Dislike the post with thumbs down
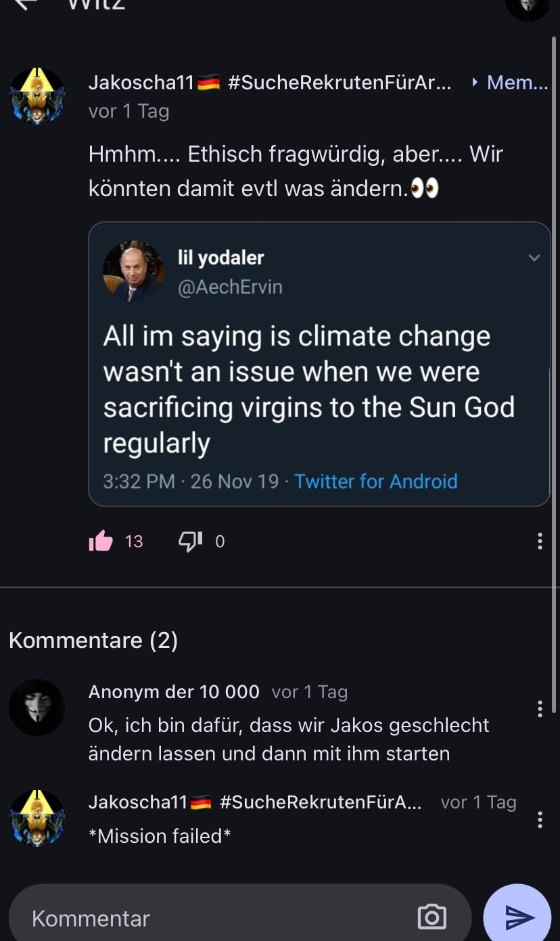The width and height of the screenshot is (560, 941). (x=190, y=541)
